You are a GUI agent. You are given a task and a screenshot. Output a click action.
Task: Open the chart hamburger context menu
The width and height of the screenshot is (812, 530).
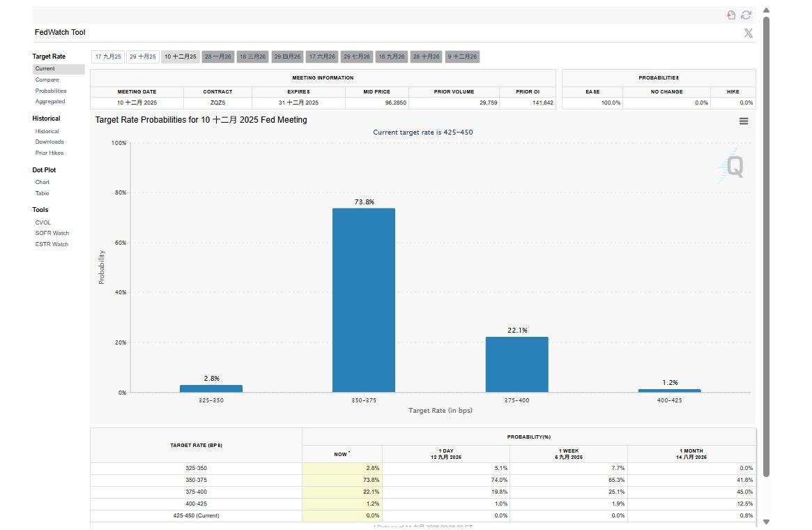click(x=744, y=121)
